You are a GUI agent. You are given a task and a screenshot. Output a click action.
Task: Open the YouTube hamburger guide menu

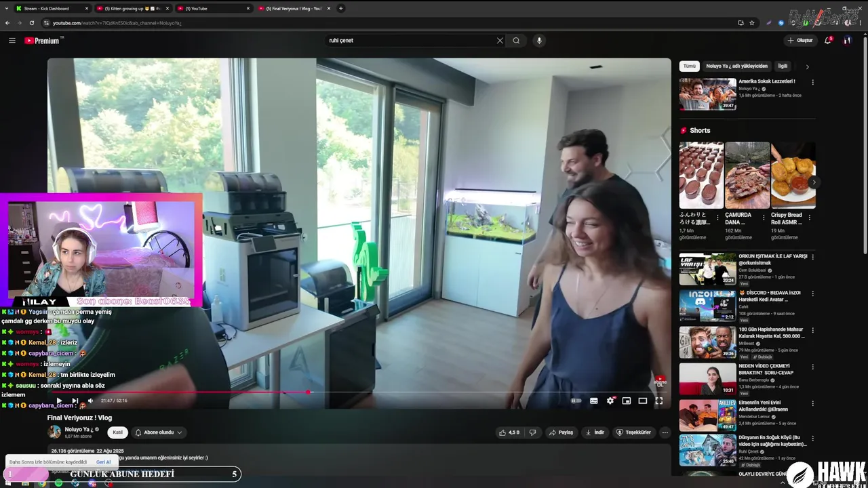click(12, 41)
